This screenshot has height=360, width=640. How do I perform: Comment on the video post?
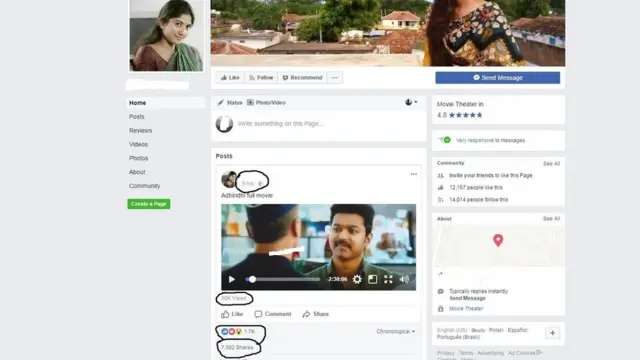(273, 314)
